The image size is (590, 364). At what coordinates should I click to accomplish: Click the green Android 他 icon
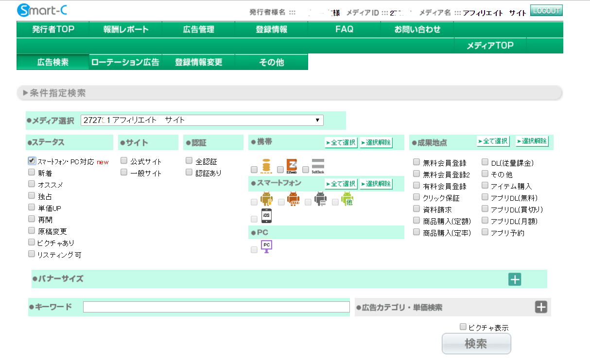tap(347, 199)
